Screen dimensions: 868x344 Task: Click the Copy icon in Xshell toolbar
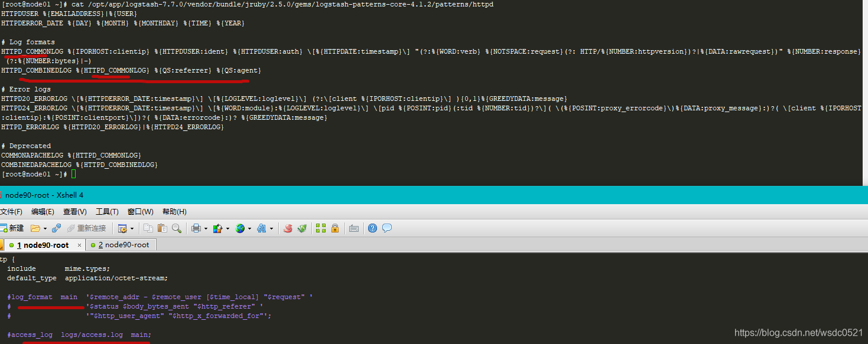(148, 228)
